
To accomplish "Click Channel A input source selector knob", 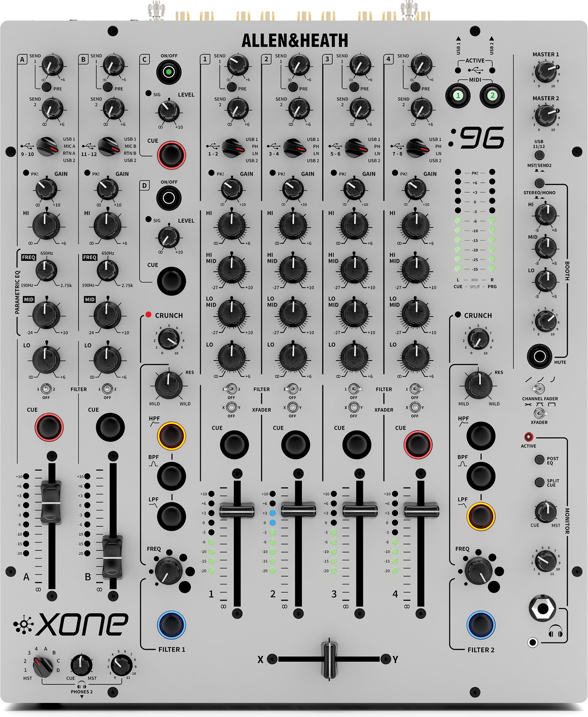I will [47, 147].
